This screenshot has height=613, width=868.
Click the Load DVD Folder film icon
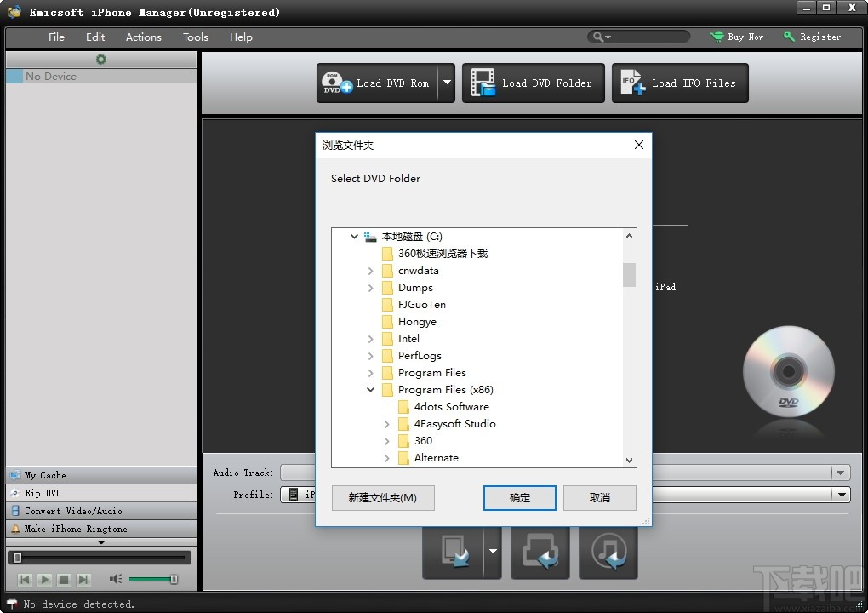point(480,83)
